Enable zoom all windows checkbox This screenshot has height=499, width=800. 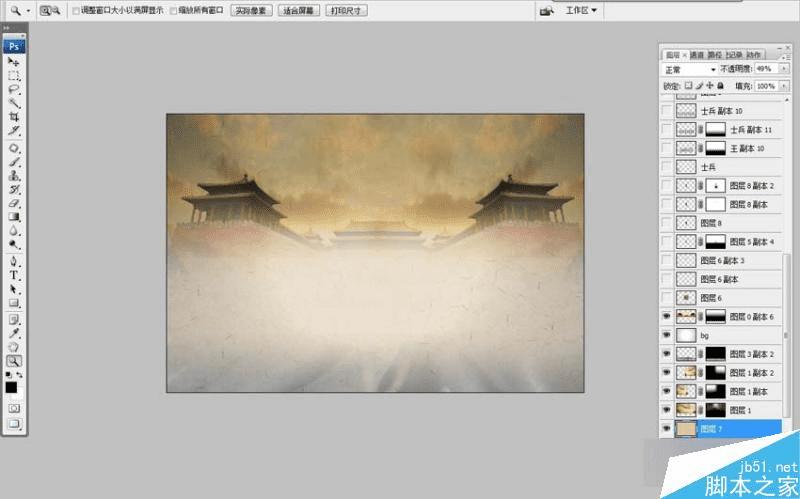pyautogui.click(x=173, y=11)
